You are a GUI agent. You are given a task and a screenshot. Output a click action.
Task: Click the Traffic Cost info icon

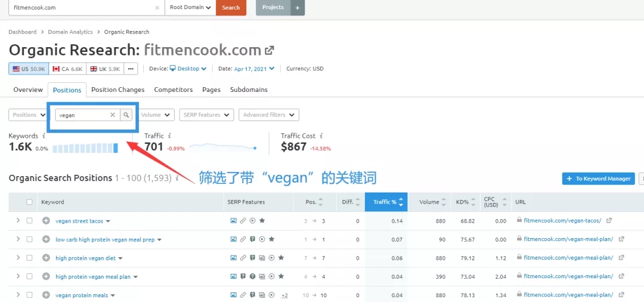[321, 136]
